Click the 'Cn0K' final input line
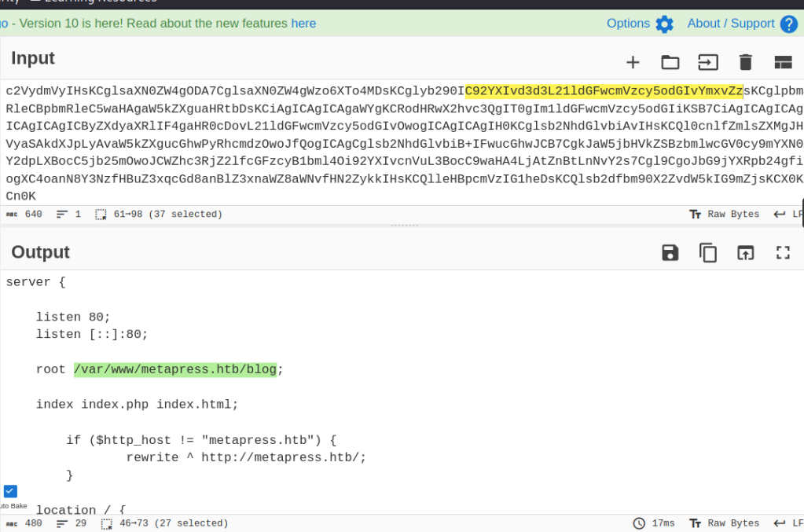804x532 pixels. pyautogui.click(x=21, y=196)
